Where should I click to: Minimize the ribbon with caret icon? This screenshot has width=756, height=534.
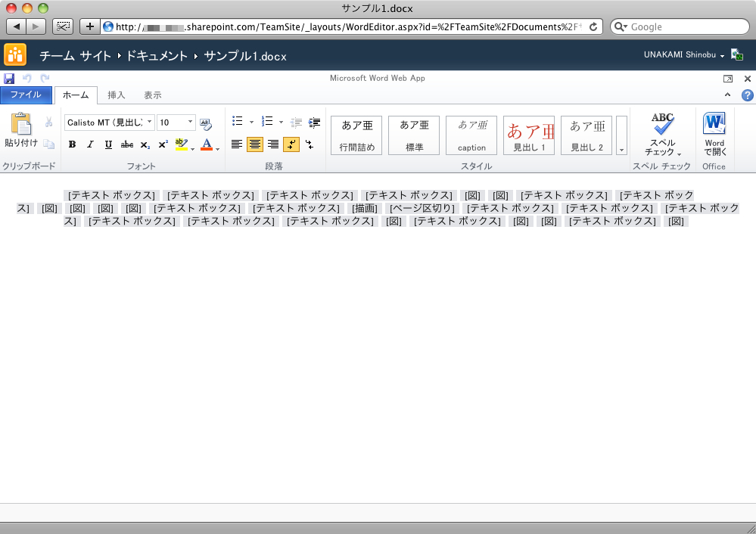pyautogui.click(x=727, y=95)
